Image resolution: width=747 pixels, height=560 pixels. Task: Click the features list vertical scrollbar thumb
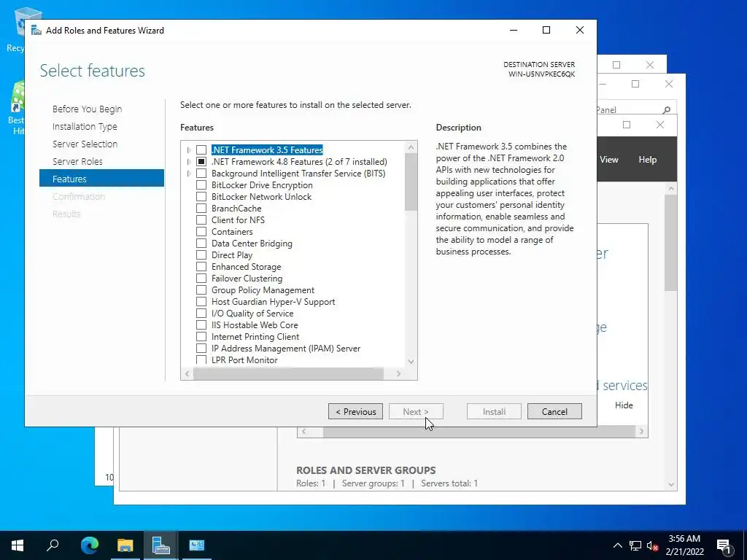pos(411,182)
